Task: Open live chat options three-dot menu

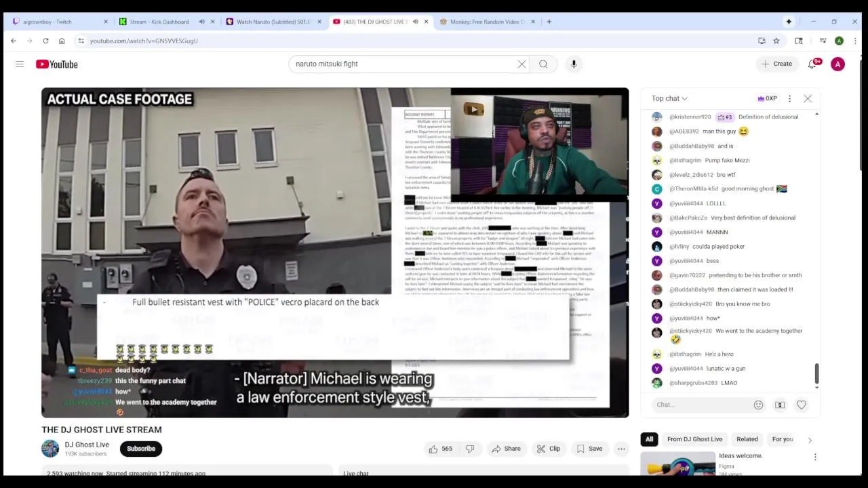Action: click(x=789, y=98)
